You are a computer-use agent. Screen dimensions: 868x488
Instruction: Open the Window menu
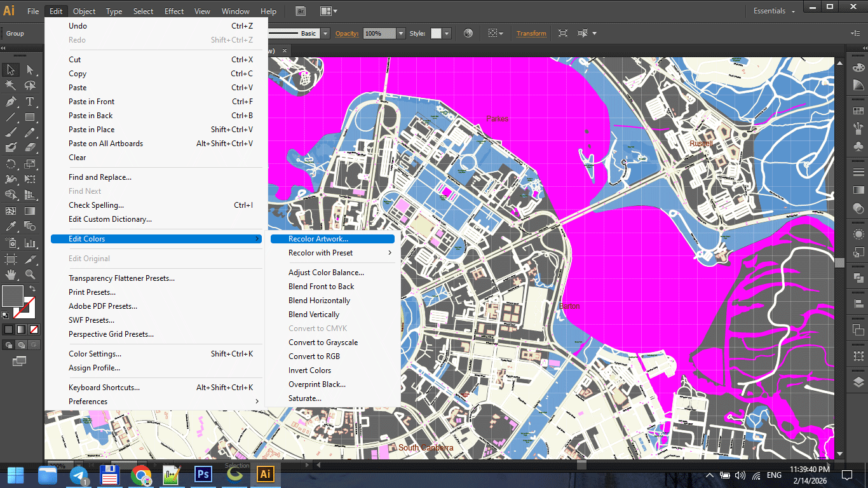click(235, 11)
